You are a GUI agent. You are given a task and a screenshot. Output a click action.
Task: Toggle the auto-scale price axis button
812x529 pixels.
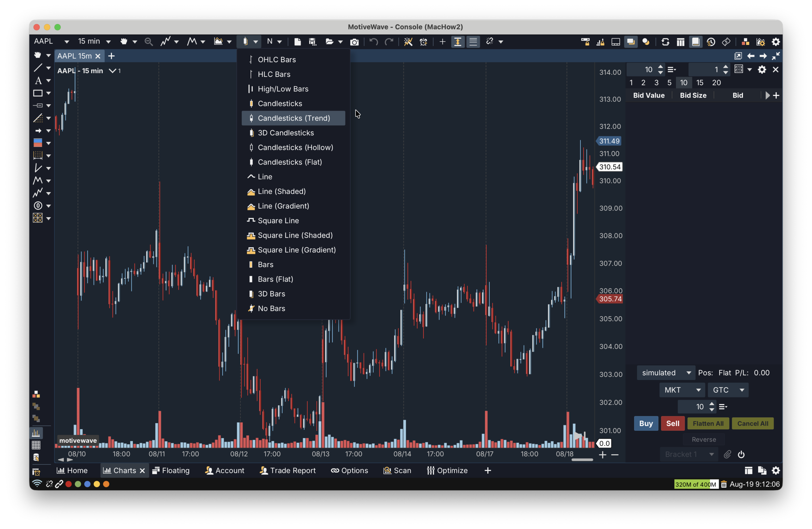[457, 42]
